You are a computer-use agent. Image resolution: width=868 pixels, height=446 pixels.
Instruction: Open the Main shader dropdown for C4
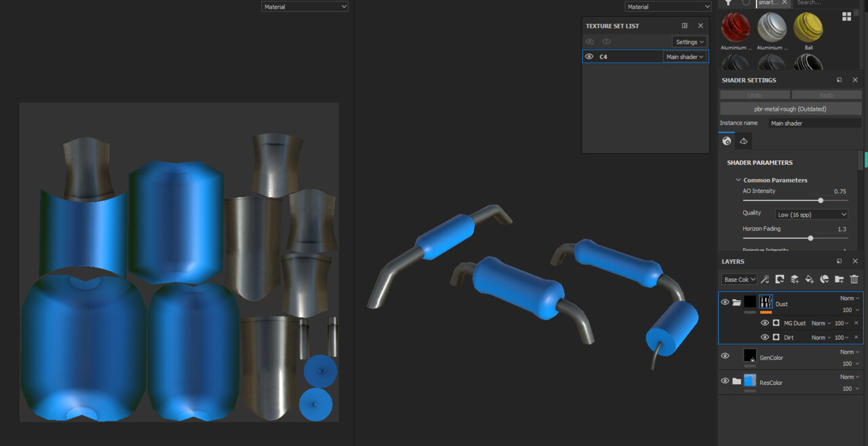coord(685,57)
